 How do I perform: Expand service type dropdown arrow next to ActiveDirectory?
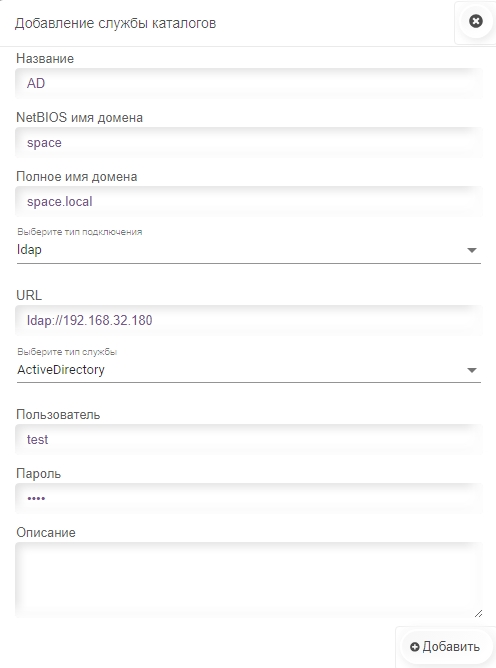click(x=471, y=370)
